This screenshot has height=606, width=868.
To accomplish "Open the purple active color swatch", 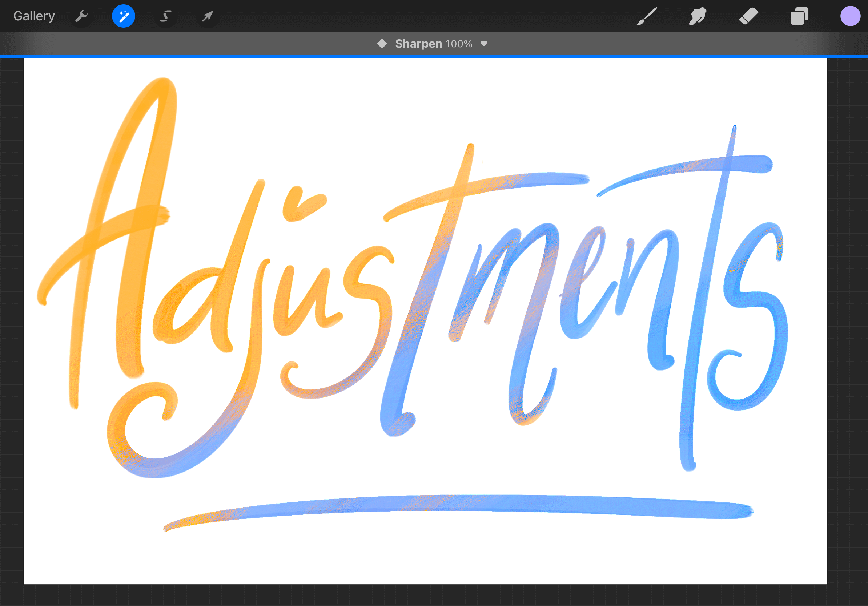I will coord(850,16).
